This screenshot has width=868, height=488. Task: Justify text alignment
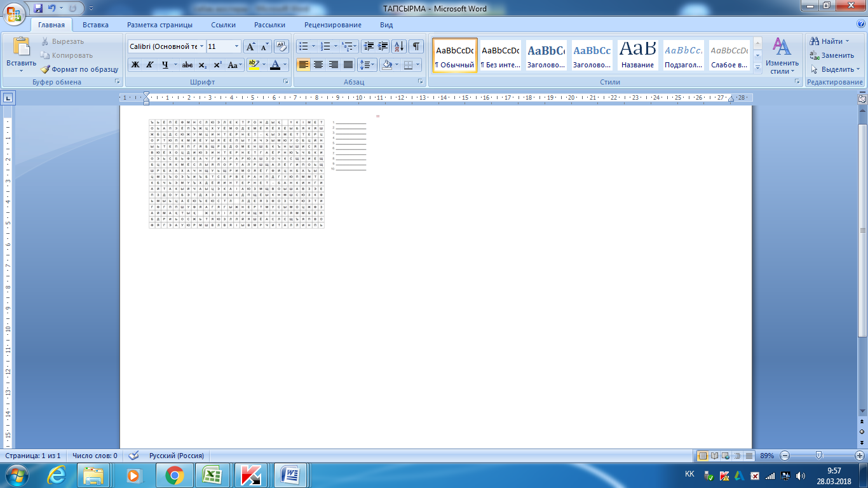(348, 65)
